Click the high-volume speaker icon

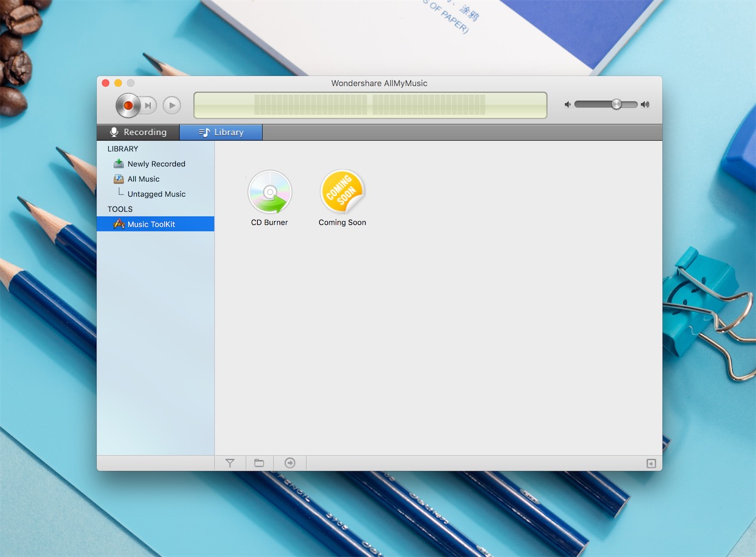[645, 104]
